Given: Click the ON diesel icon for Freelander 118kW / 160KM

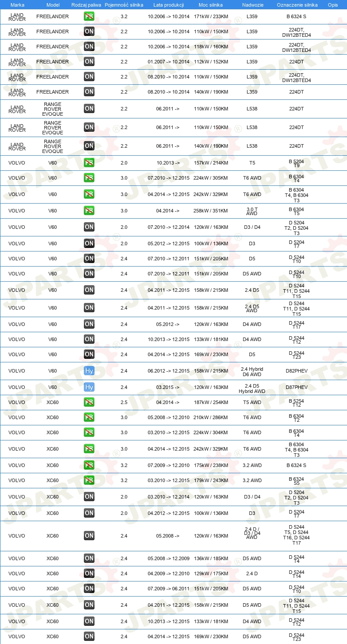Looking at the screenshot, I should (89, 47).
